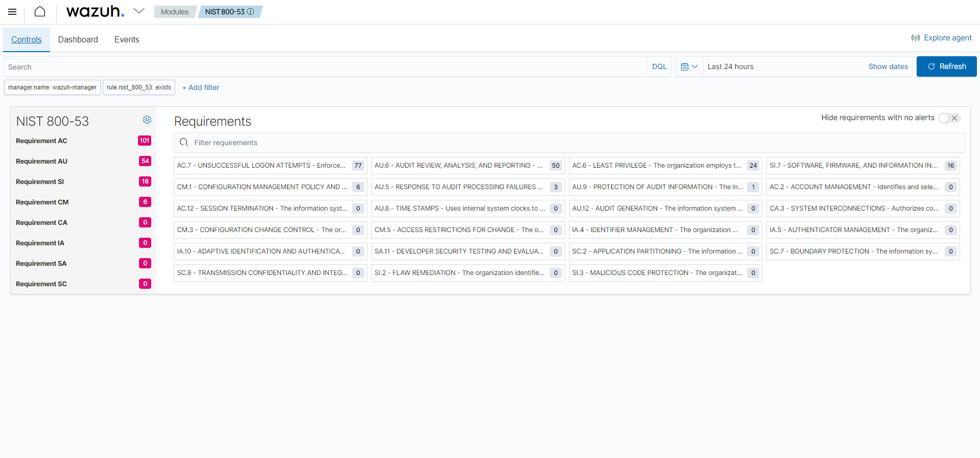Click the Explore agent link

[x=948, y=38]
